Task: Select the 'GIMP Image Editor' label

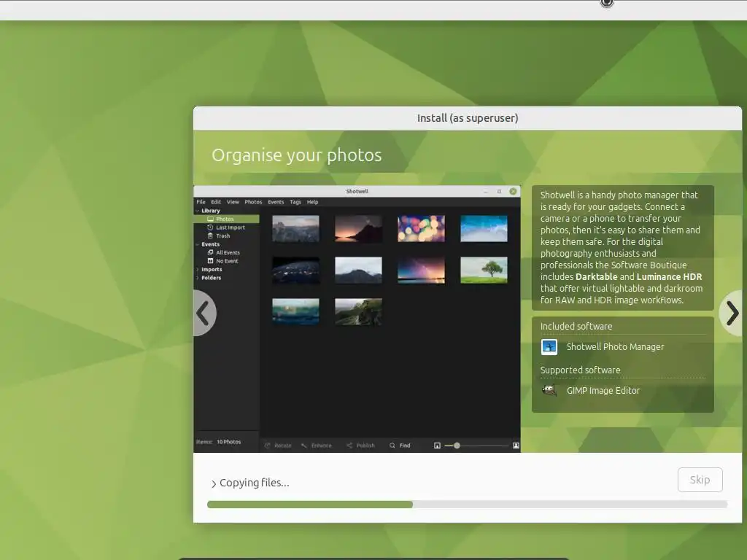Action: [x=603, y=391]
